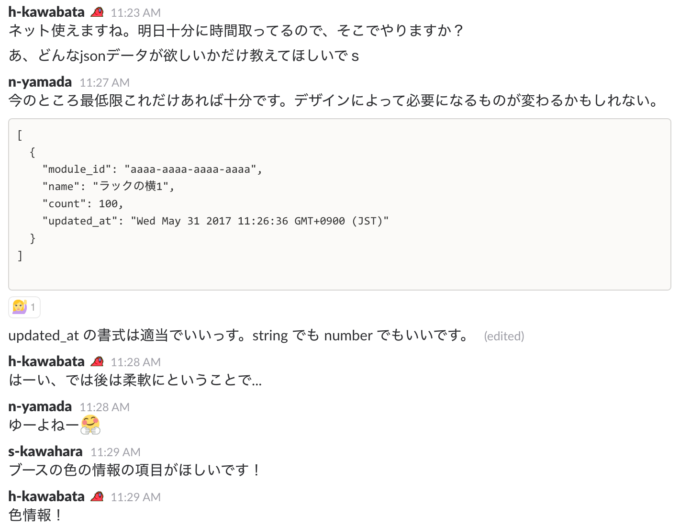
Task: Click red bird status icon beside 11:23 AM
Action: 98,12
